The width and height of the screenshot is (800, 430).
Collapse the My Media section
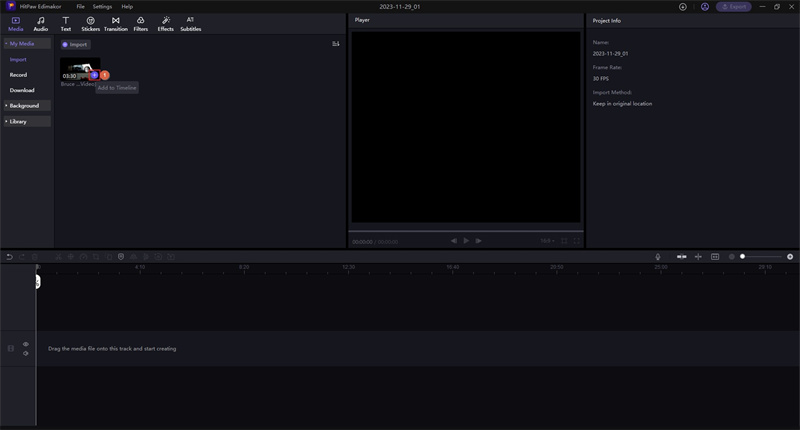(28, 43)
